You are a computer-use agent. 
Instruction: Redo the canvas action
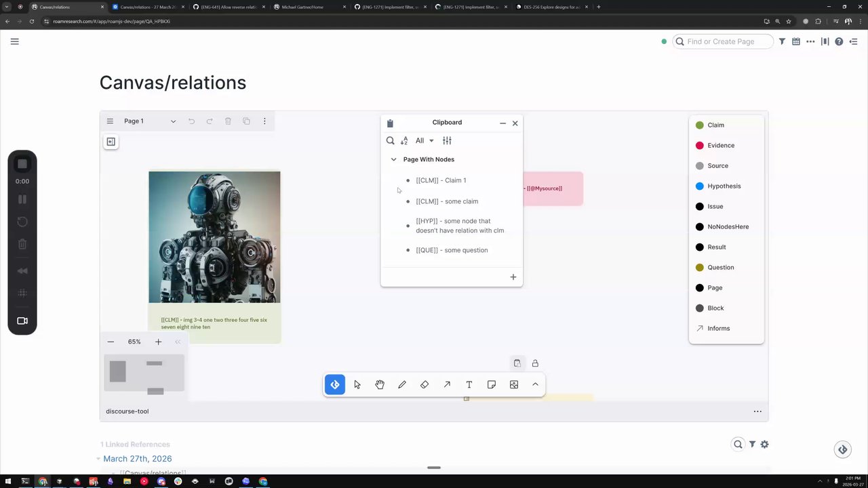click(210, 121)
